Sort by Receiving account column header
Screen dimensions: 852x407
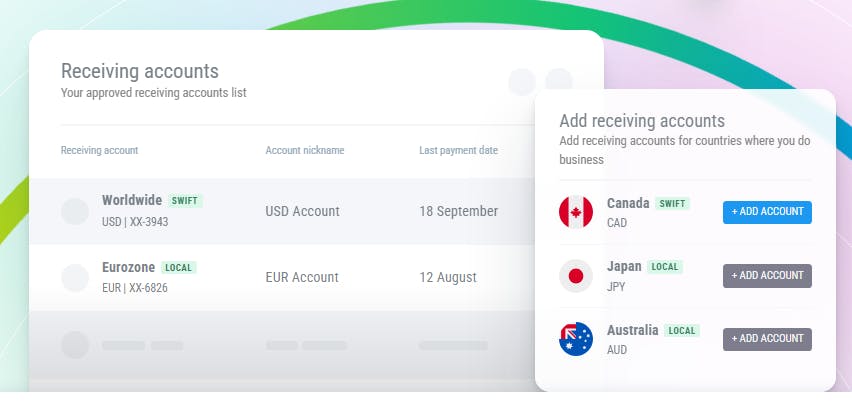[x=99, y=151]
